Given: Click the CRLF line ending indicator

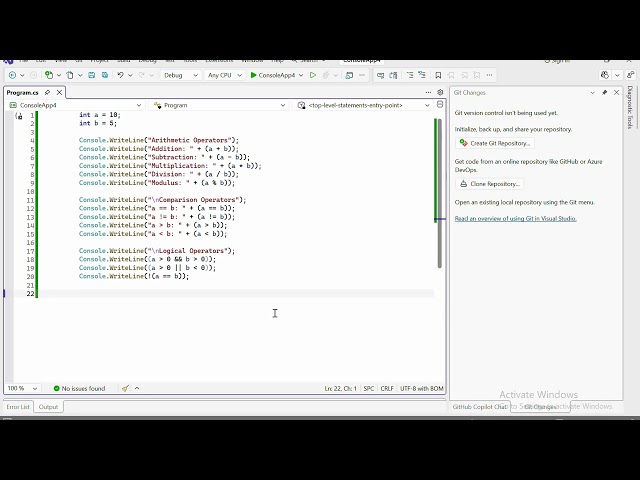Looking at the screenshot, I should tap(387, 389).
